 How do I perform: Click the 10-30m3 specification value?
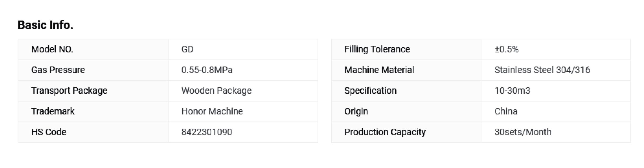pyautogui.click(x=512, y=91)
